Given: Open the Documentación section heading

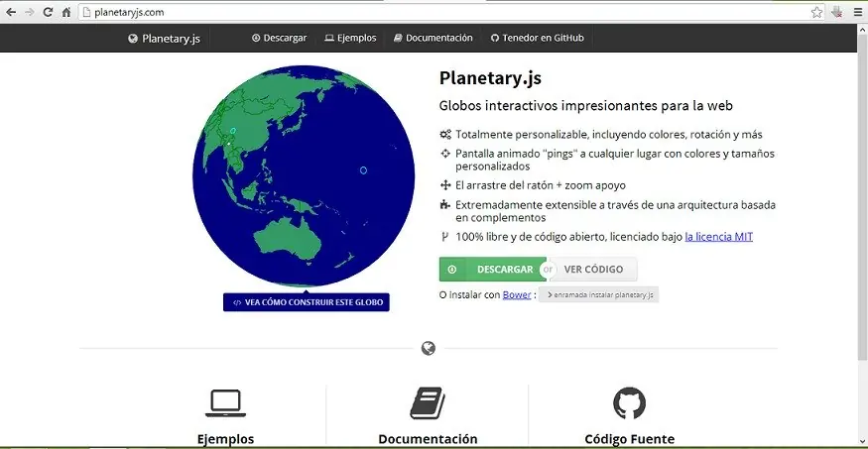Looking at the screenshot, I should tap(428, 440).
